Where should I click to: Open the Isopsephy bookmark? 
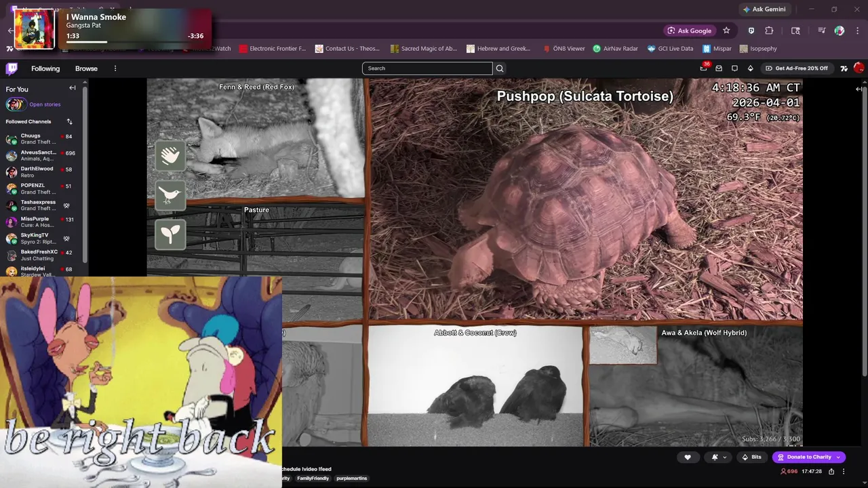tap(758, 49)
